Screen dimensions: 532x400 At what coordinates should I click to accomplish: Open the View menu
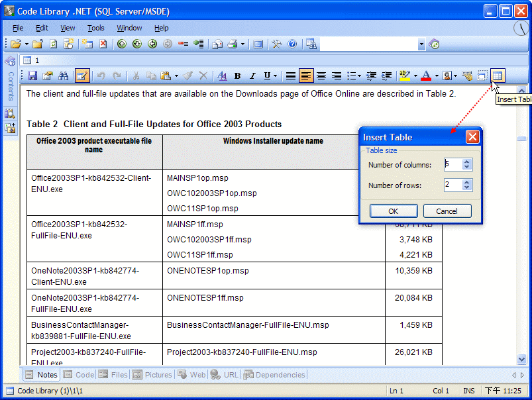pyautogui.click(x=68, y=28)
